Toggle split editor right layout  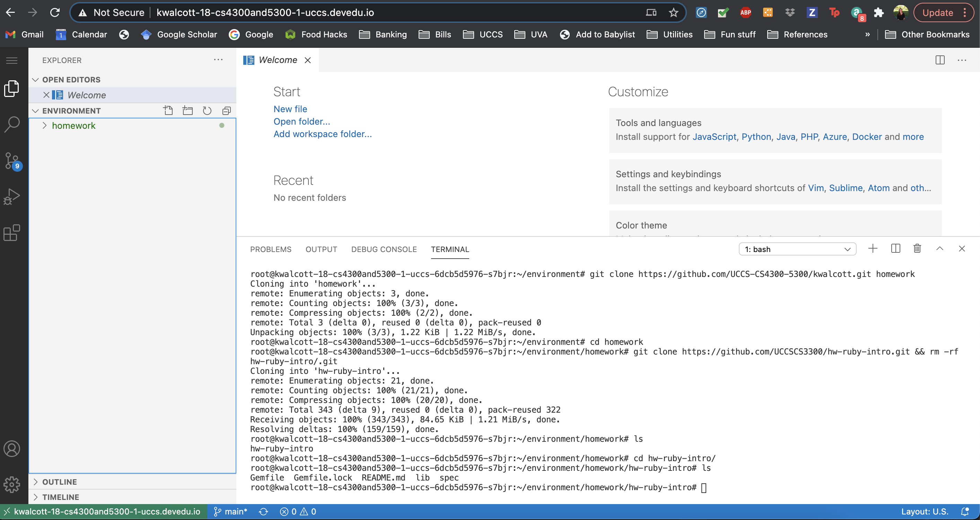tap(940, 60)
